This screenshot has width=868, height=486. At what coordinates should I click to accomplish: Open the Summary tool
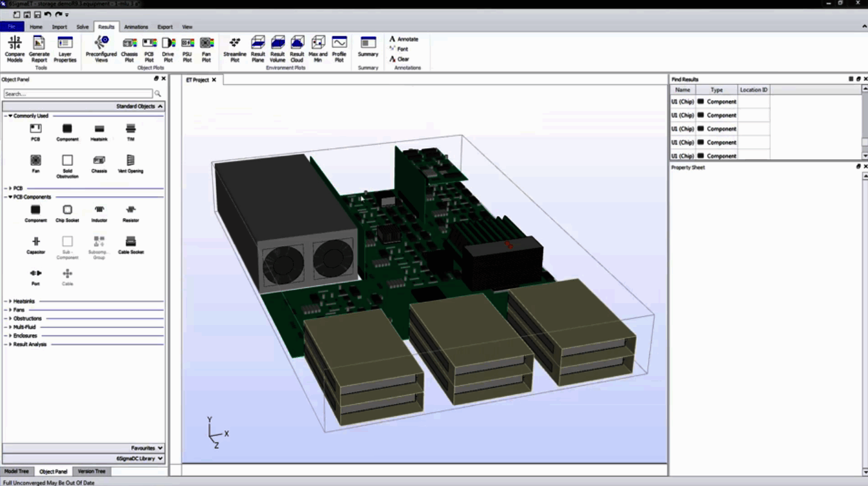coord(367,49)
